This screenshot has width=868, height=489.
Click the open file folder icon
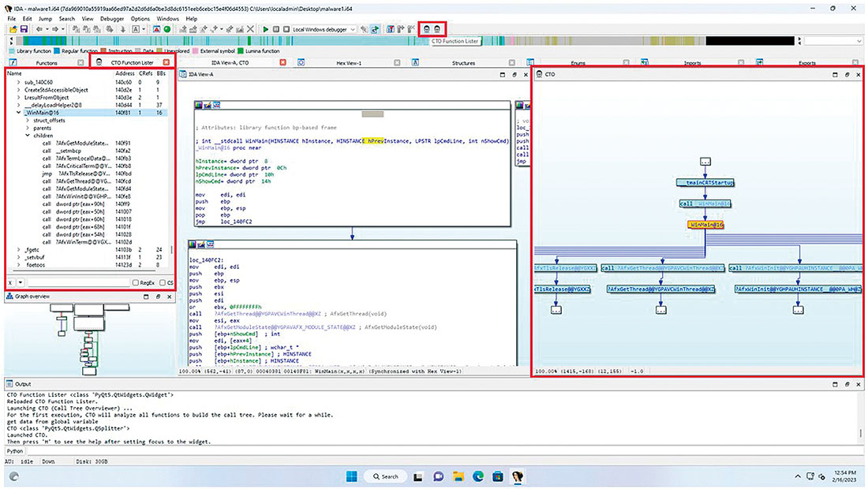click(x=13, y=29)
